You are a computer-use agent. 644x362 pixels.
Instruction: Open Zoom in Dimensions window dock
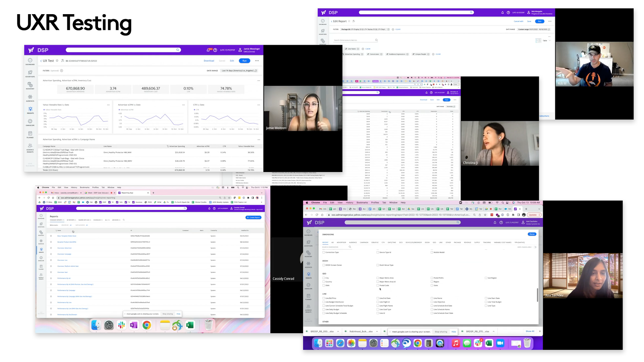click(x=500, y=343)
